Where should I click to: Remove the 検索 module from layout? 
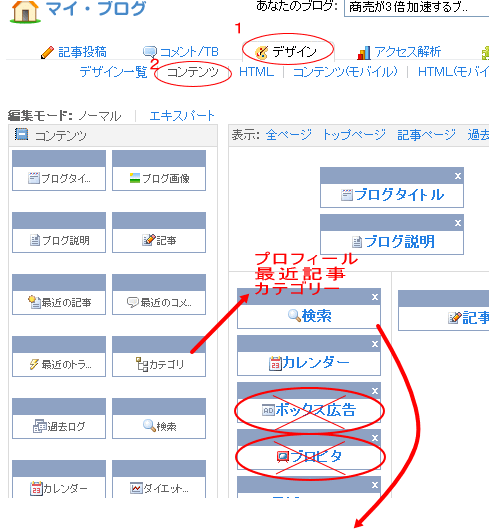click(375, 297)
